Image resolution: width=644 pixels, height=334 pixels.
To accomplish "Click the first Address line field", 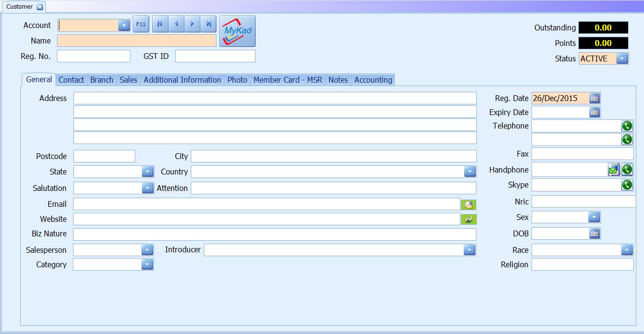I will [275, 98].
